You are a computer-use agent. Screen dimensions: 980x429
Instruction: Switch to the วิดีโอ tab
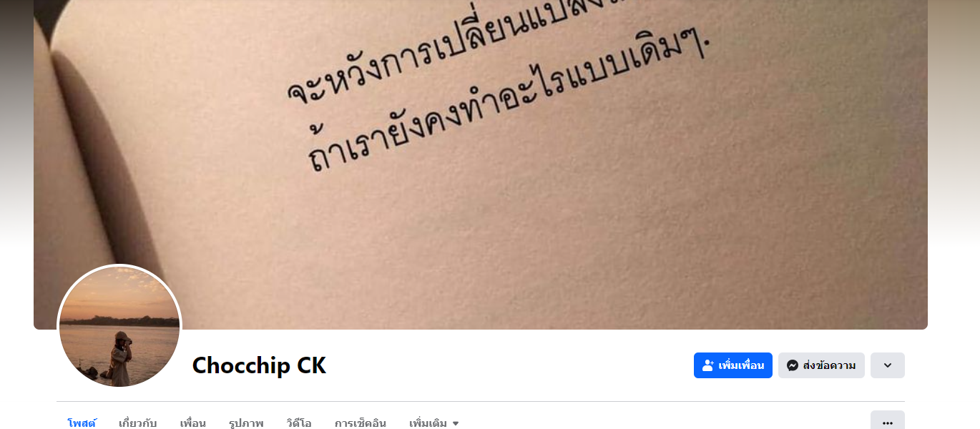coord(299,423)
